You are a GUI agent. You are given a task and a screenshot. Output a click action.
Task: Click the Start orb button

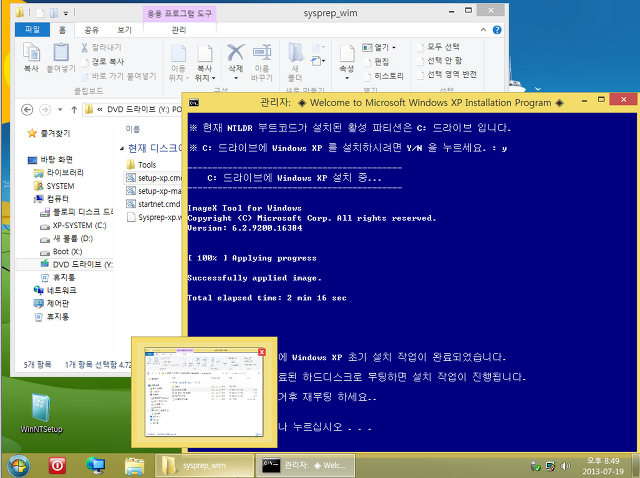pos(18,465)
